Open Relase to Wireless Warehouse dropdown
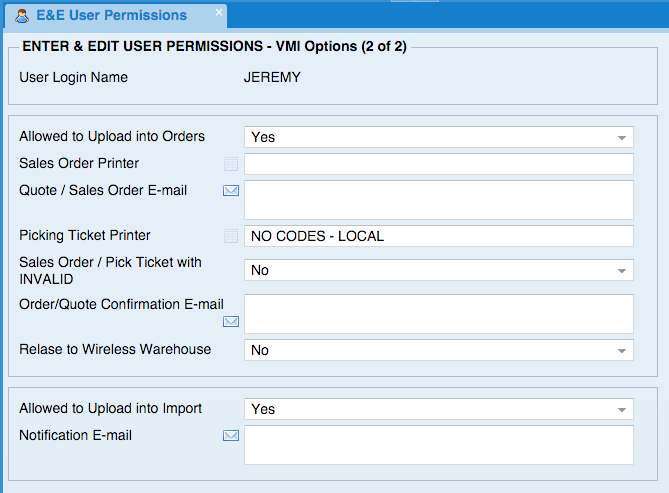The height and width of the screenshot is (493, 669). click(439, 350)
